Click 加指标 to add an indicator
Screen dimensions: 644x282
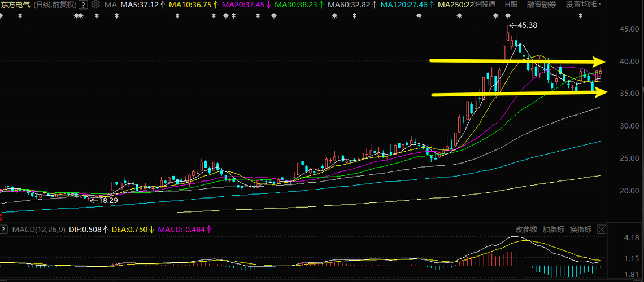pos(553,230)
